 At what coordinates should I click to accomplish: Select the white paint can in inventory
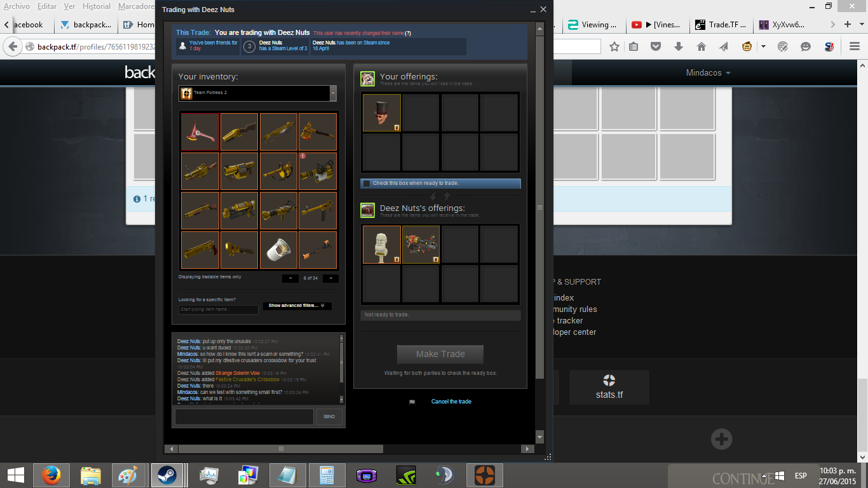278,250
